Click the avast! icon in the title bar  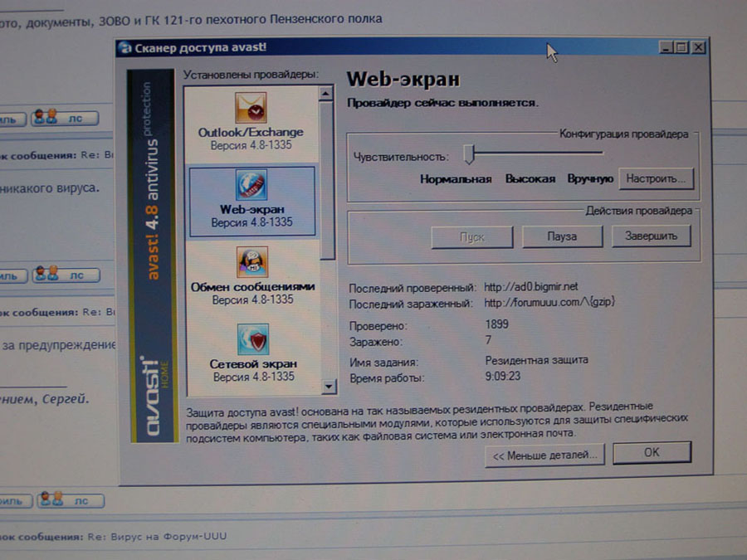click(124, 47)
